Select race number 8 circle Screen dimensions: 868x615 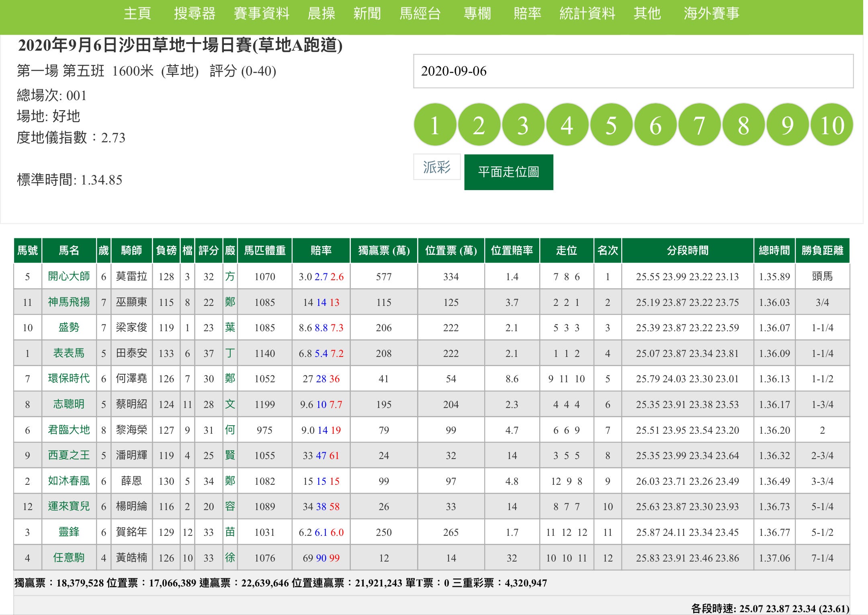(x=743, y=125)
